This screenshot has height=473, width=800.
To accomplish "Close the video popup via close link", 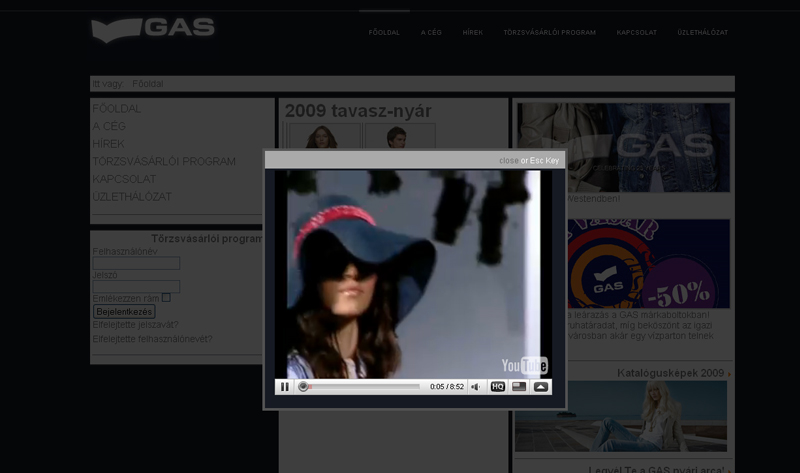I will click(x=508, y=160).
